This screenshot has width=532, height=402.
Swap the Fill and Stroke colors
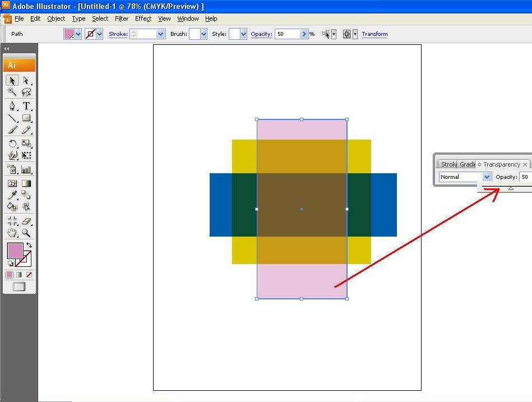[29, 245]
